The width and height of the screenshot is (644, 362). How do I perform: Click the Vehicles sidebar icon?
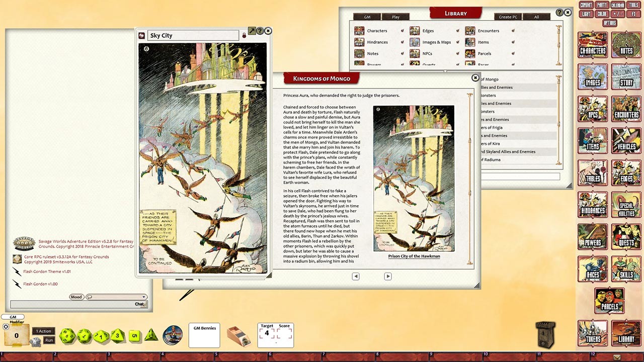point(626,141)
